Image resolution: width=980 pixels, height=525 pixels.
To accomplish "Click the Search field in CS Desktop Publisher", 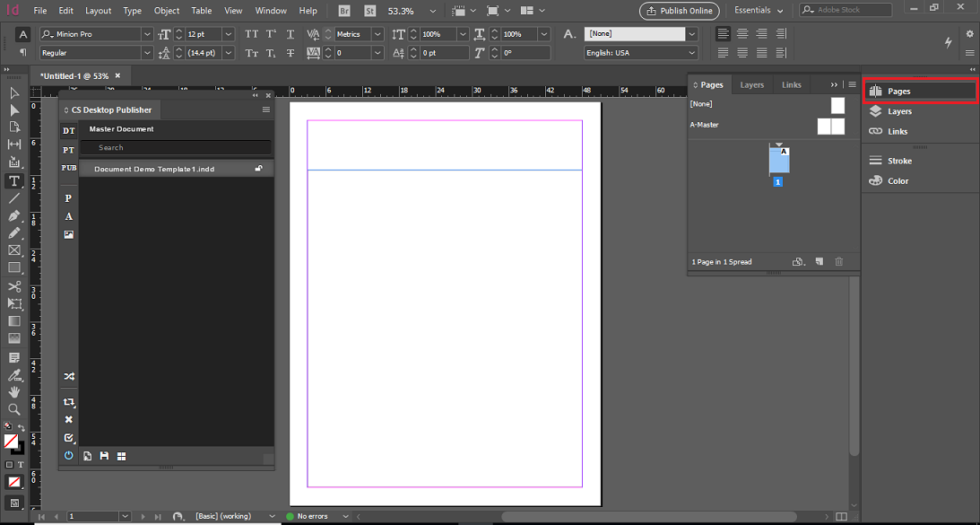I will [x=177, y=148].
